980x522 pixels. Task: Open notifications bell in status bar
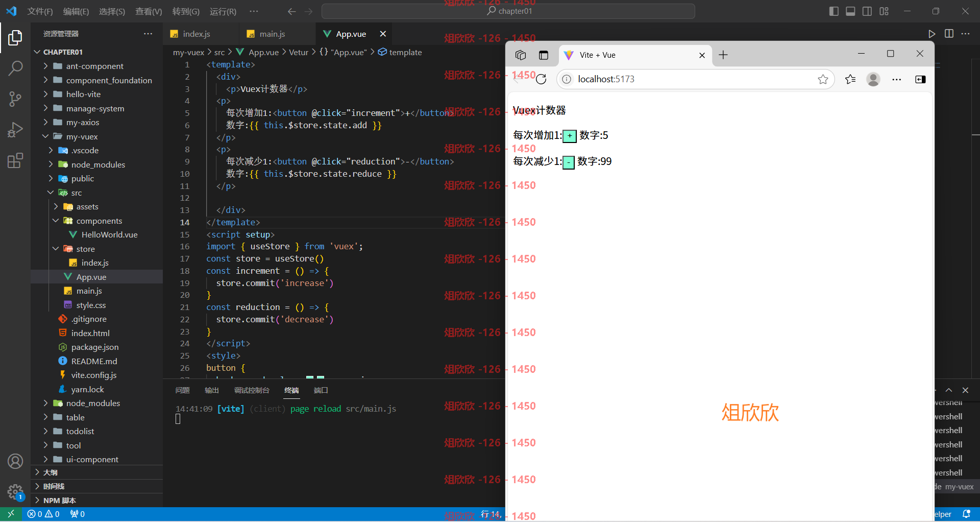(x=966, y=514)
